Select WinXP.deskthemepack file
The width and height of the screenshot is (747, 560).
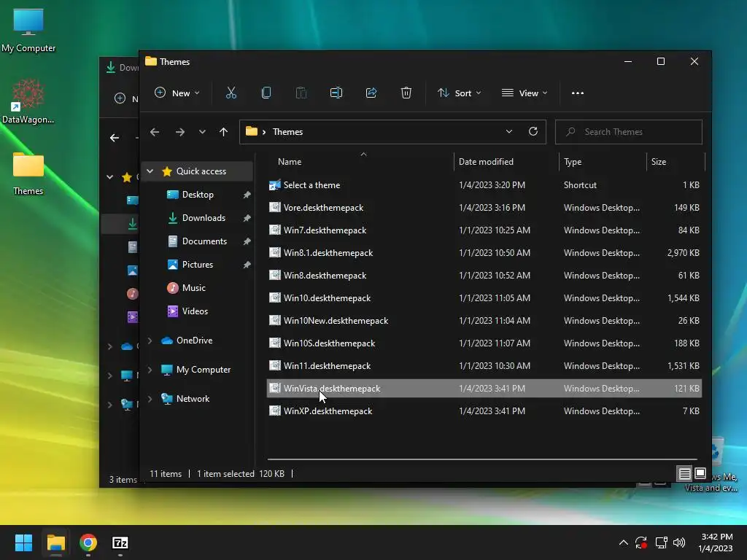click(x=484, y=411)
